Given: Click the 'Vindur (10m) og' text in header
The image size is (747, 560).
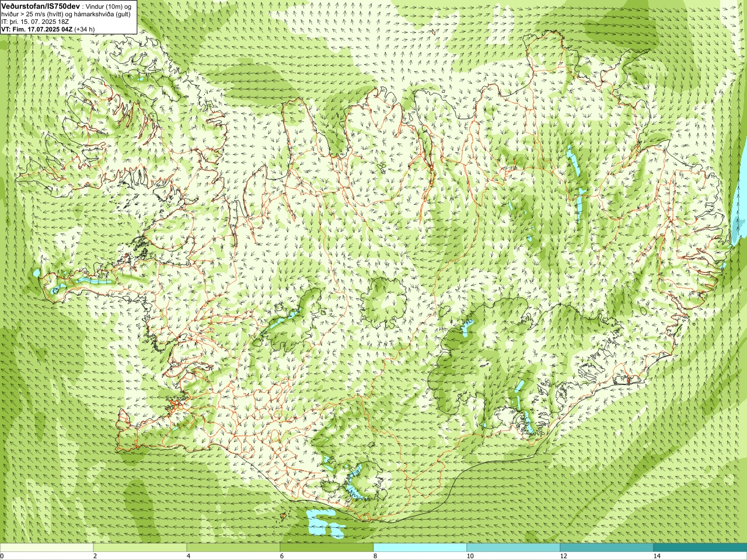Looking at the screenshot, I should tap(109, 6).
